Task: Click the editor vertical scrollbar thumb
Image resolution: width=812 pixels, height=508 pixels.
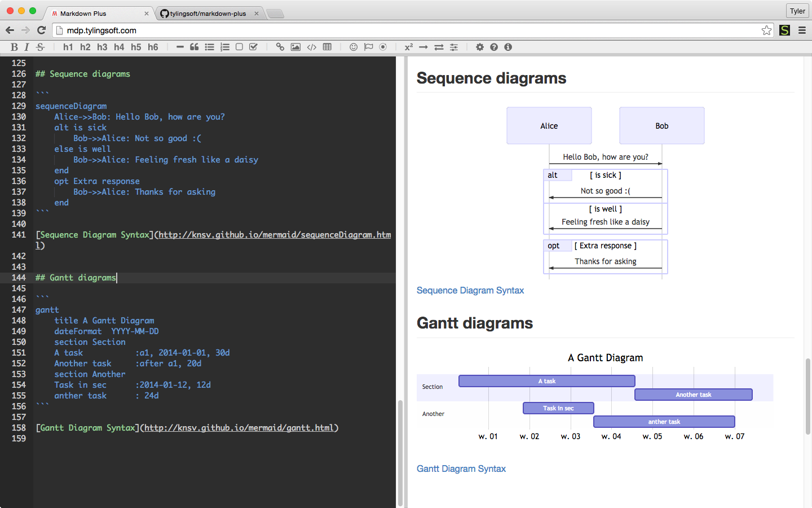Action: pyautogui.click(x=400, y=453)
